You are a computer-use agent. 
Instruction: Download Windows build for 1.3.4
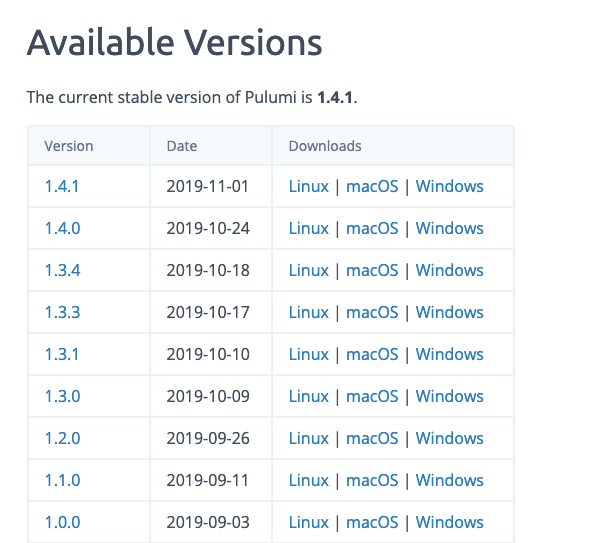[449, 270]
